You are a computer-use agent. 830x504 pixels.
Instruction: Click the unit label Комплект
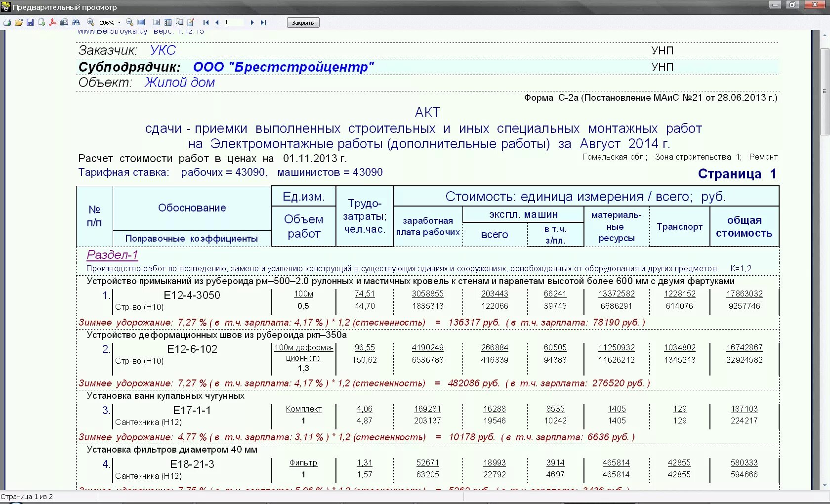pos(303,409)
